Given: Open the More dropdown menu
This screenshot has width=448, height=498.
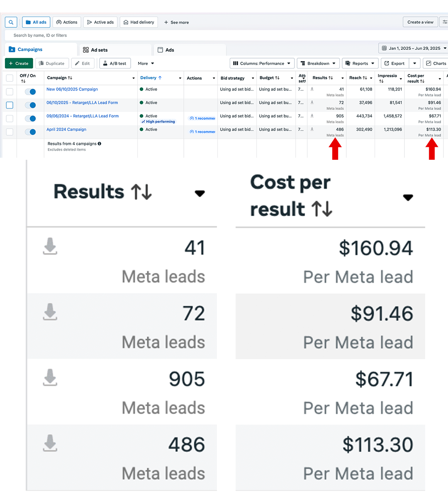Looking at the screenshot, I should (x=146, y=63).
